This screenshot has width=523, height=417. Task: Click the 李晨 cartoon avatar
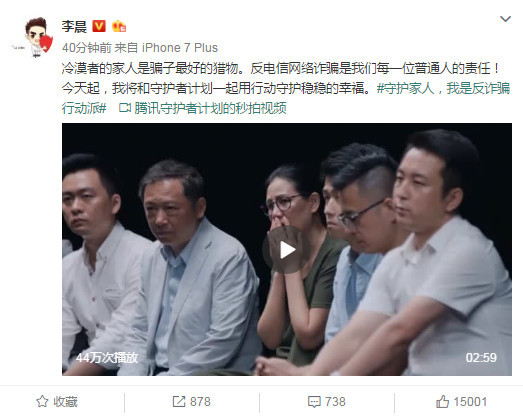36,37
